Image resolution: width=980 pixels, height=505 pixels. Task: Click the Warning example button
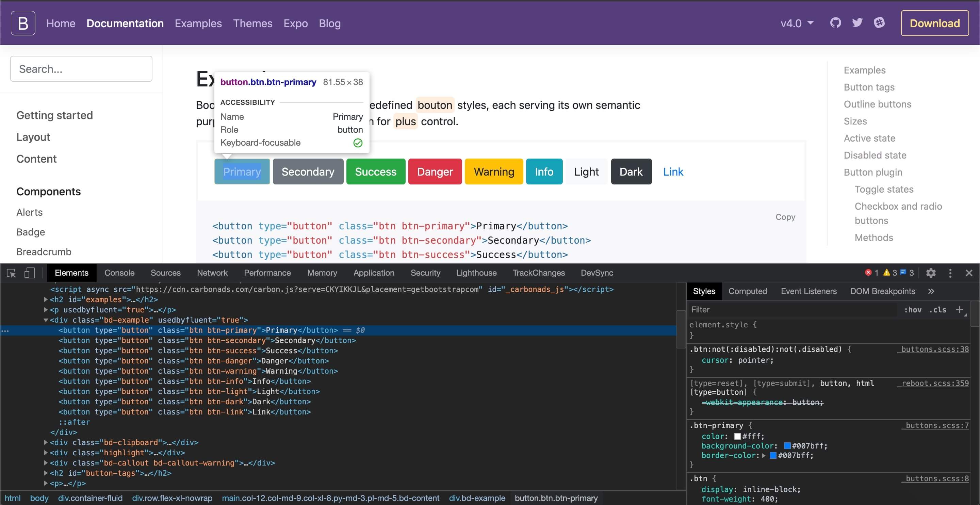click(494, 172)
